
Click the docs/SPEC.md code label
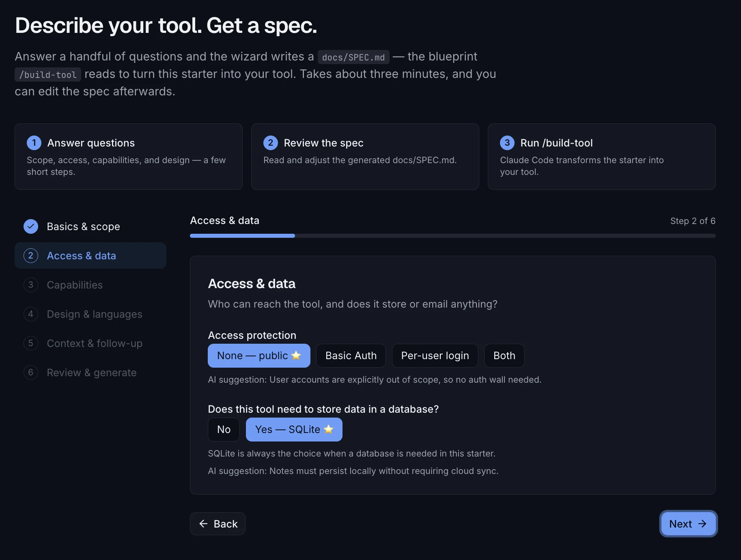[353, 57]
